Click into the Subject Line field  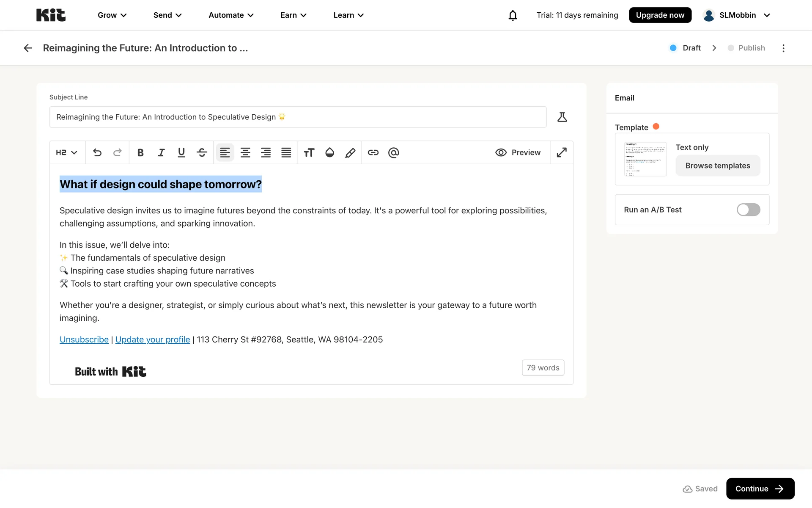click(298, 117)
